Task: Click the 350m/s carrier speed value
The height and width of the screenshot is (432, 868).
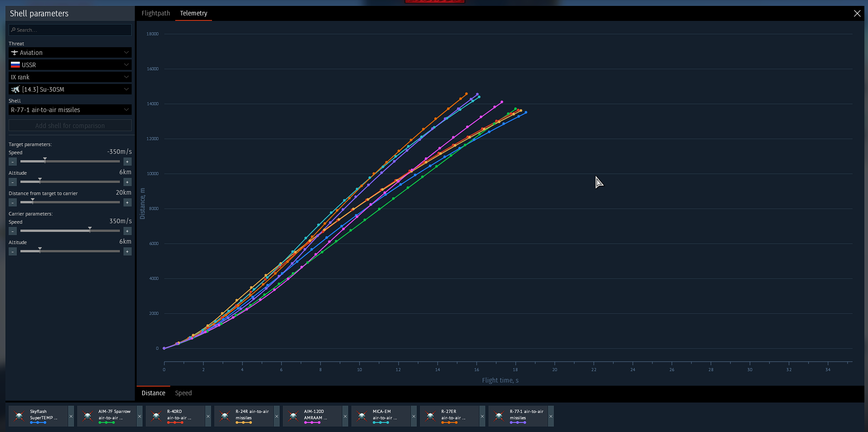Action: (120, 221)
